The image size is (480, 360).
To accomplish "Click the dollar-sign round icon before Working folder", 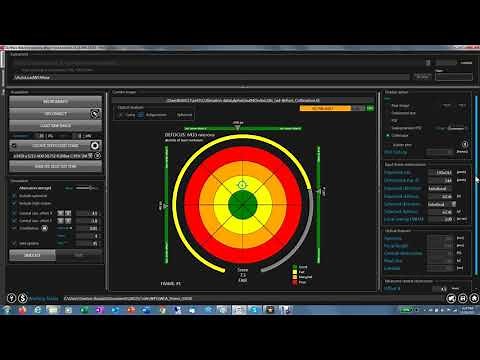I will point(23,298).
